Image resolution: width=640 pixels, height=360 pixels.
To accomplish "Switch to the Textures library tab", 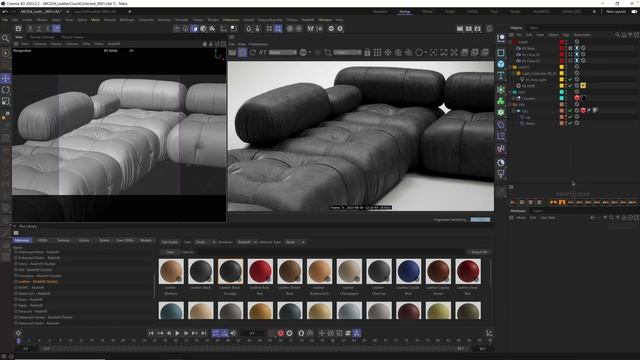I will click(x=63, y=240).
